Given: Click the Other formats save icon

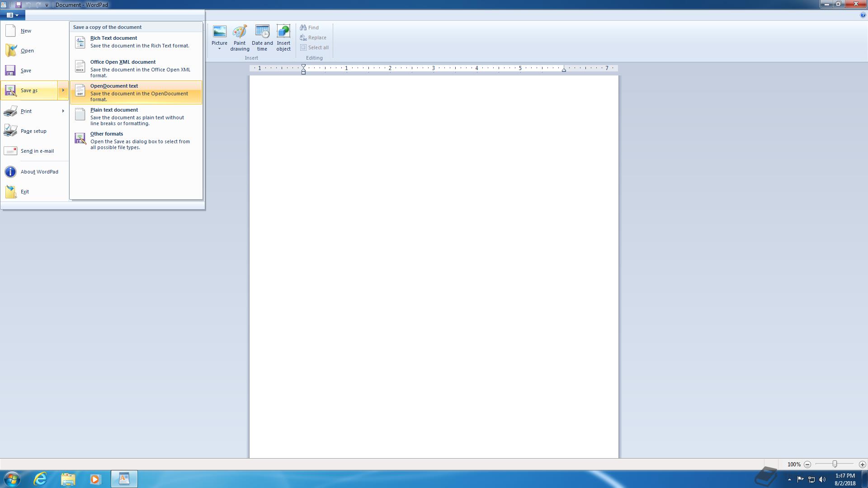Looking at the screenshot, I should (x=80, y=138).
